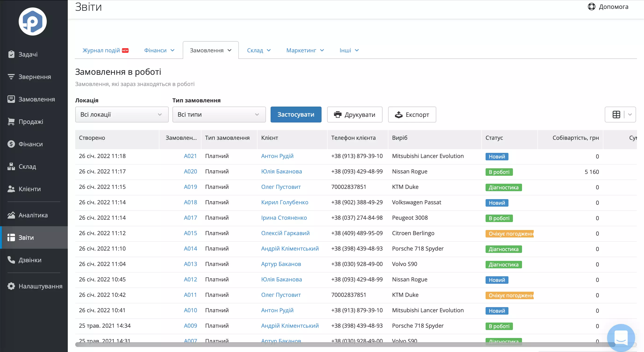
Task: Open the Тип замовлення dropdown Всі типи
Action: tap(219, 115)
